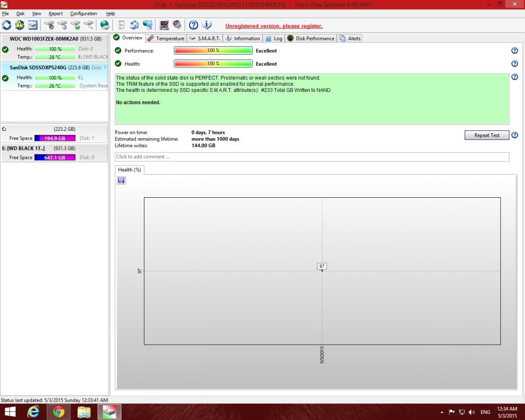Click the Action Center flag tray icon

(452, 412)
